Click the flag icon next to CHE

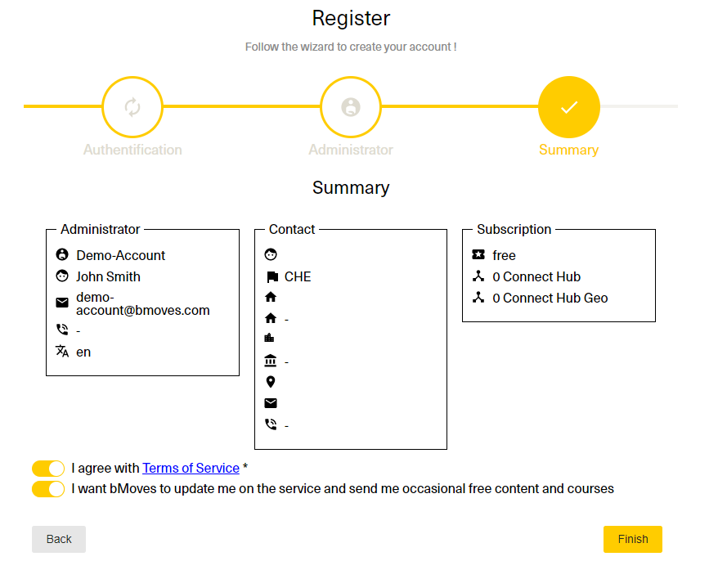click(x=271, y=277)
